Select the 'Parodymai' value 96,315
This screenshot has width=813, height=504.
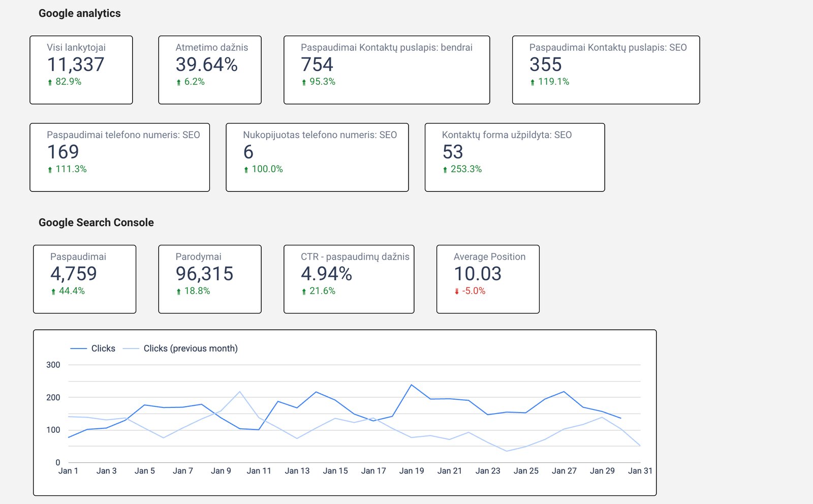tap(204, 274)
